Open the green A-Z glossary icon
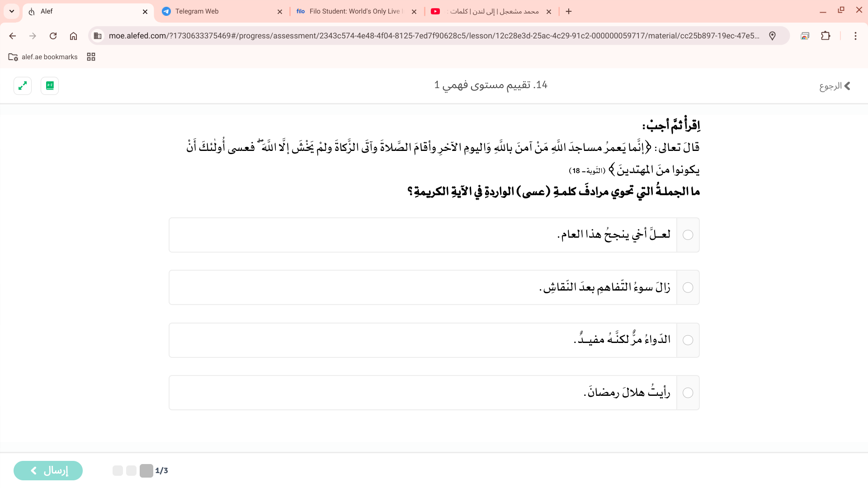 click(50, 86)
